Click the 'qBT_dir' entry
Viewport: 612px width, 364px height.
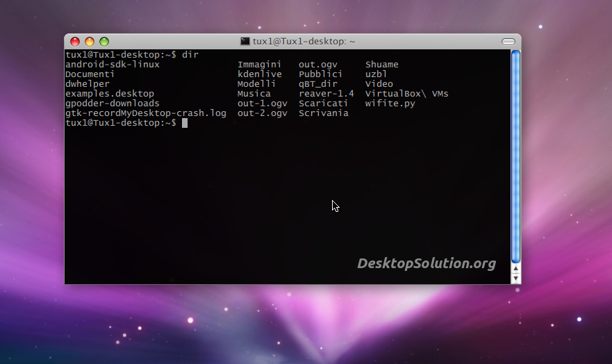(x=318, y=84)
